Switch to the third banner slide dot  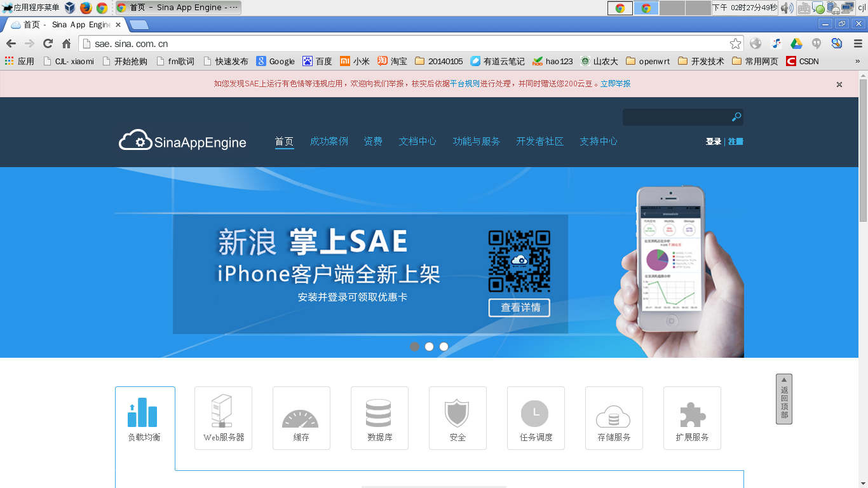(444, 346)
